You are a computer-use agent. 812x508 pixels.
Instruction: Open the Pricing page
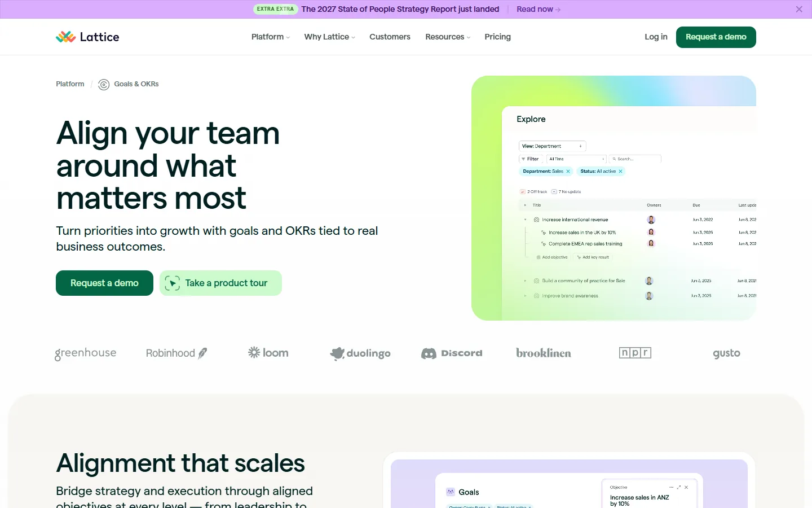(x=498, y=37)
